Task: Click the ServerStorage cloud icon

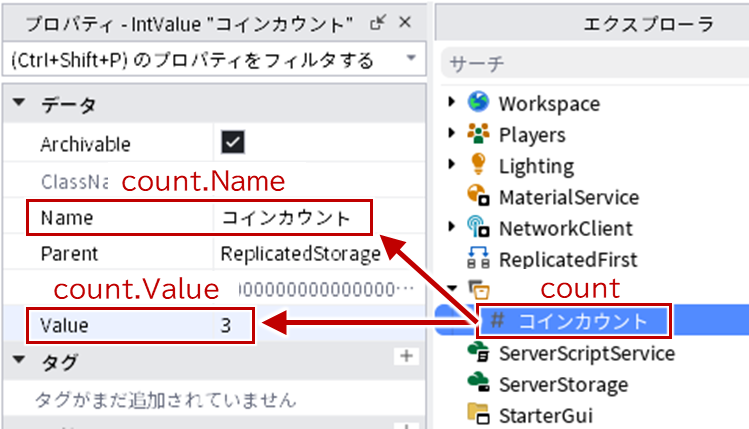Action: (478, 383)
